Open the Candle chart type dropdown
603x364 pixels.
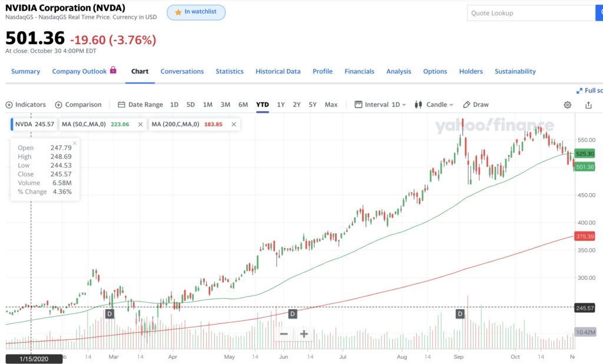434,104
